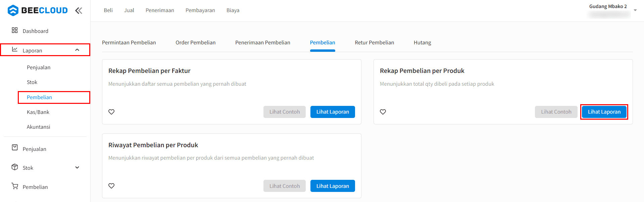Open the Order Pembelian tab
The image size is (644, 202).
196,43
